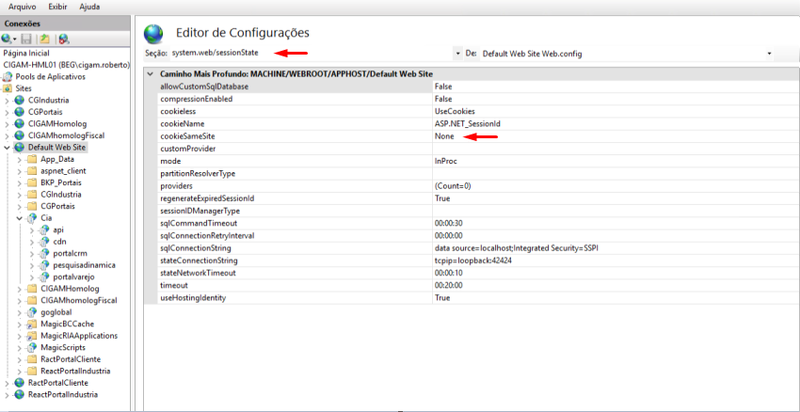
Task: Expand the top-level RactPortalCliente site node
Action: click(x=7, y=383)
